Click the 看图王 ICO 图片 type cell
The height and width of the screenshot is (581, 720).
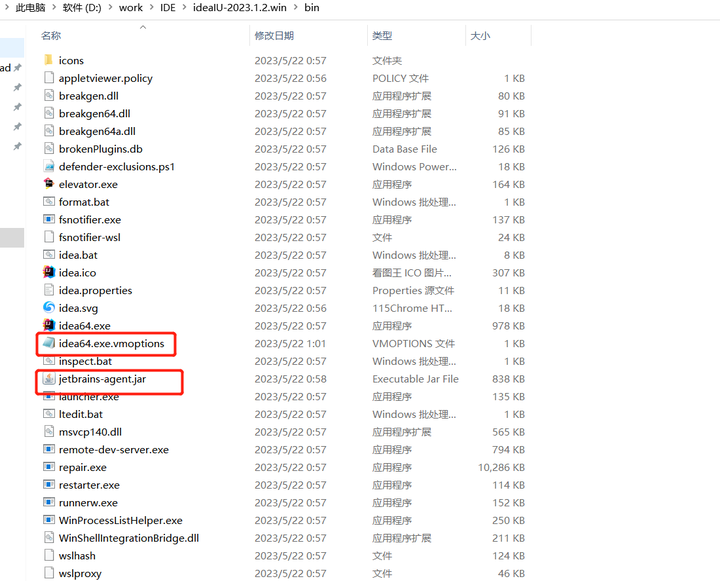click(x=412, y=273)
